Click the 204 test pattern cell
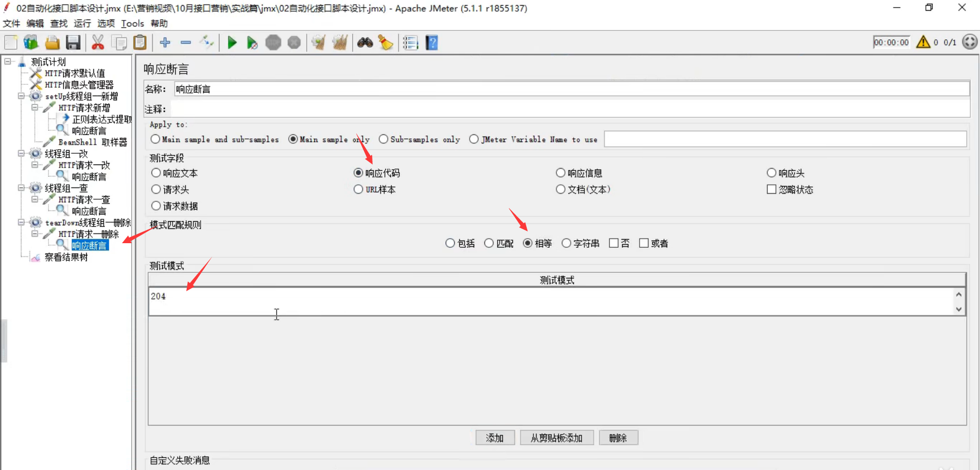Image resolution: width=980 pixels, height=470 pixels. [x=551, y=301]
